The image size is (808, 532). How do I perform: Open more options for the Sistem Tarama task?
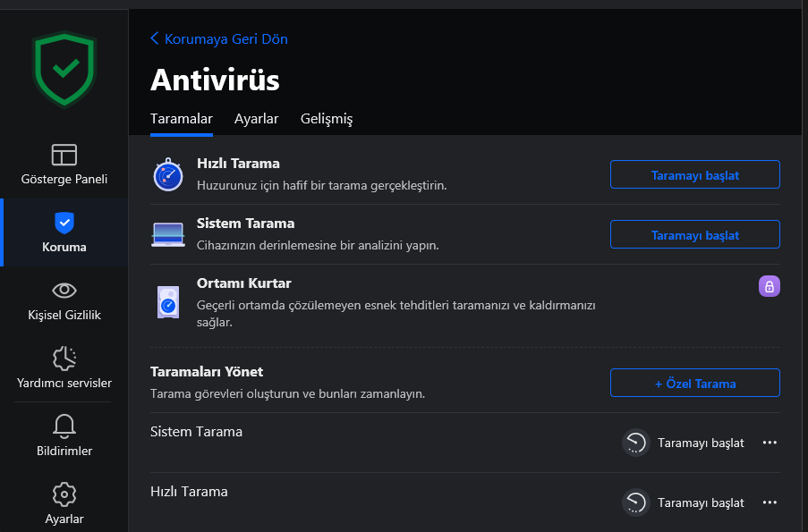770,443
